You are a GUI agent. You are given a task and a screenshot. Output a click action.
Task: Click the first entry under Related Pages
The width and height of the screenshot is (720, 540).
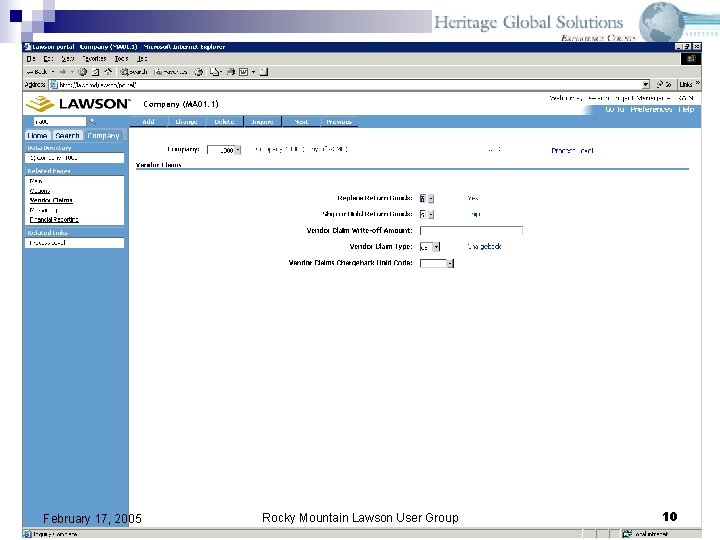coord(36,181)
